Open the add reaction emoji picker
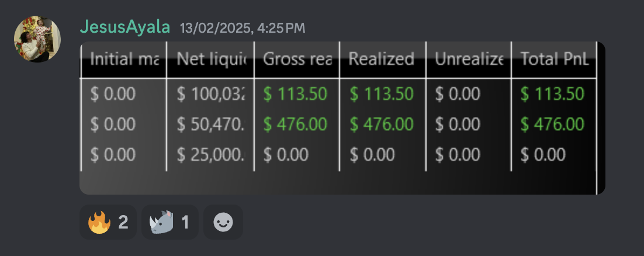 point(223,222)
